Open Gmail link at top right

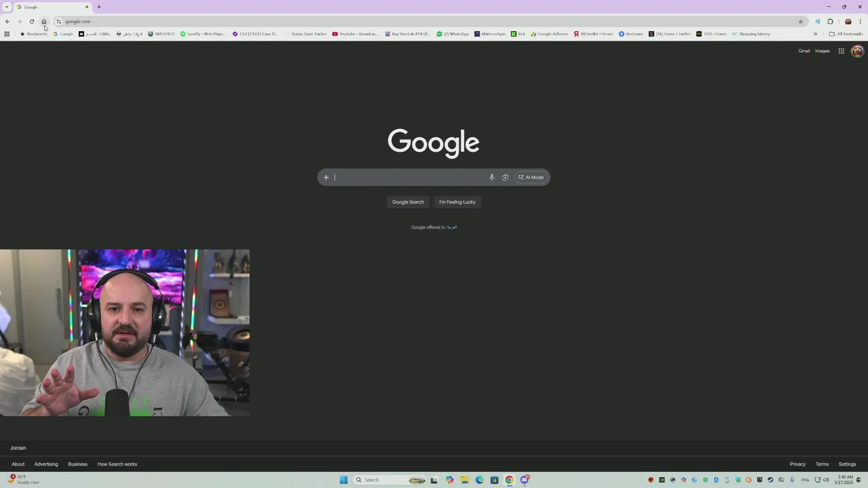click(804, 51)
